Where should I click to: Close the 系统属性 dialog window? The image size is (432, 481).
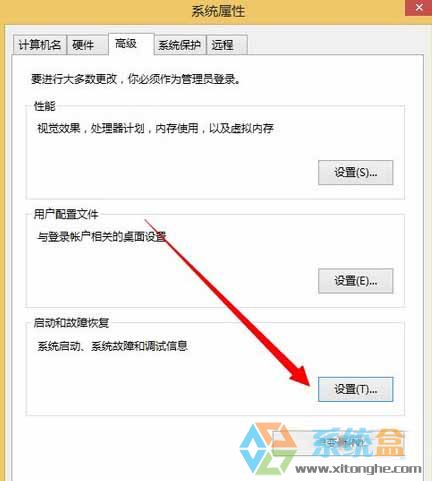[419, 7]
